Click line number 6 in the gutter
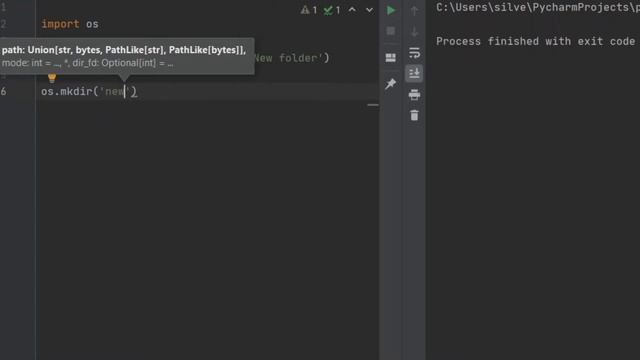This screenshot has height=360, width=640. click(x=4, y=91)
